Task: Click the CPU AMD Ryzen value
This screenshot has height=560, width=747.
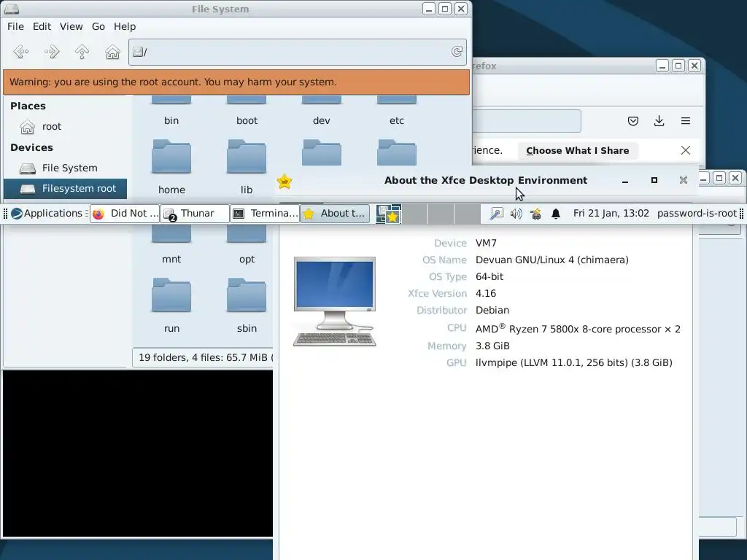Action: pyautogui.click(x=578, y=329)
